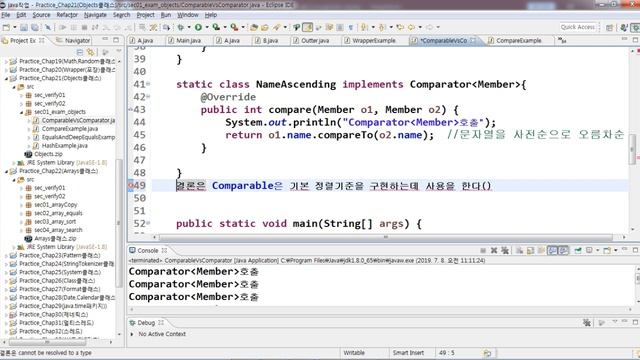Show hidden editor tabs list

click(x=562, y=40)
